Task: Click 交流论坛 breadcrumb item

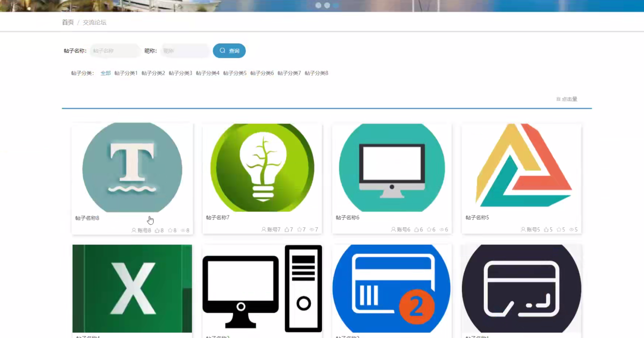Action: click(94, 22)
